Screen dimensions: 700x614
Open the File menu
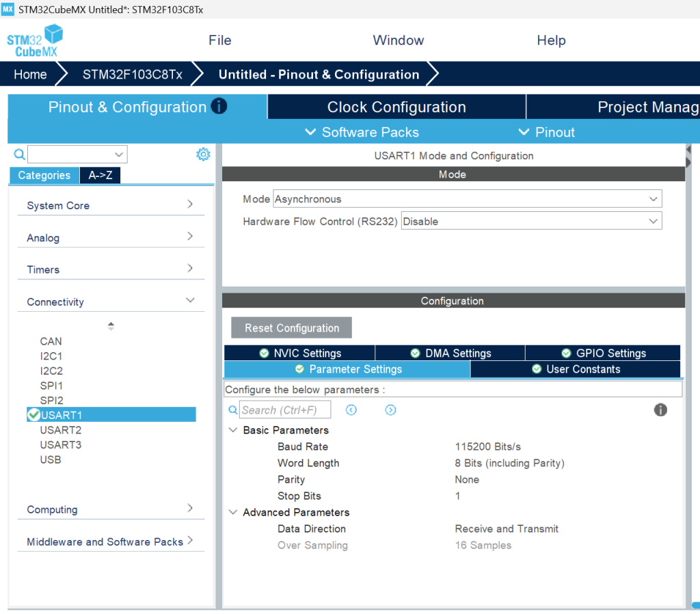point(219,40)
